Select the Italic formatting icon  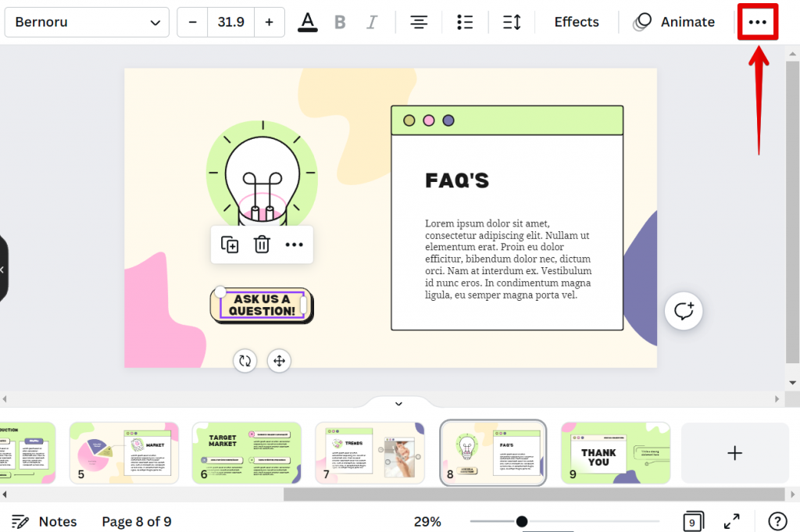tap(372, 21)
